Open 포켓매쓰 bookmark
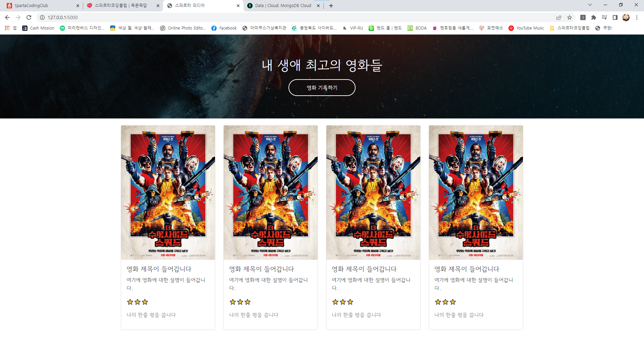 [x=491, y=28]
